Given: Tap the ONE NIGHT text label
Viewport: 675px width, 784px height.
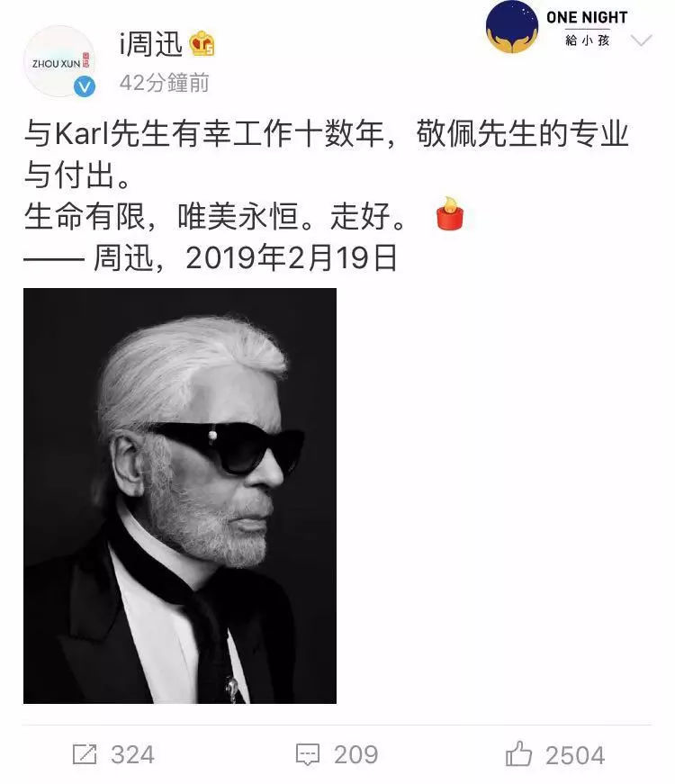Looking at the screenshot, I should pos(587,17).
